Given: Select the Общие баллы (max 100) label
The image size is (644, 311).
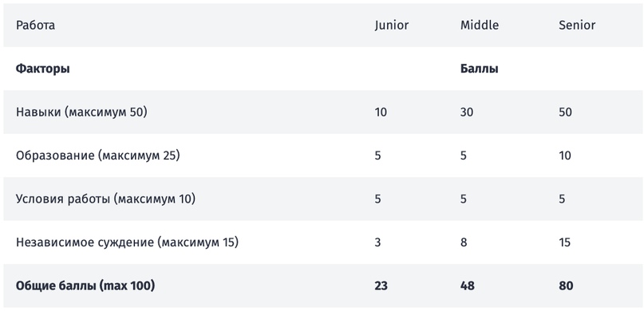Looking at the screenshot, I should coord(85,286).
